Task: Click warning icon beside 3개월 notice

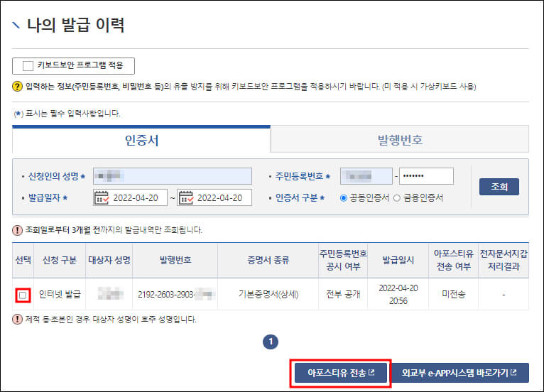Action: point(17,230)
